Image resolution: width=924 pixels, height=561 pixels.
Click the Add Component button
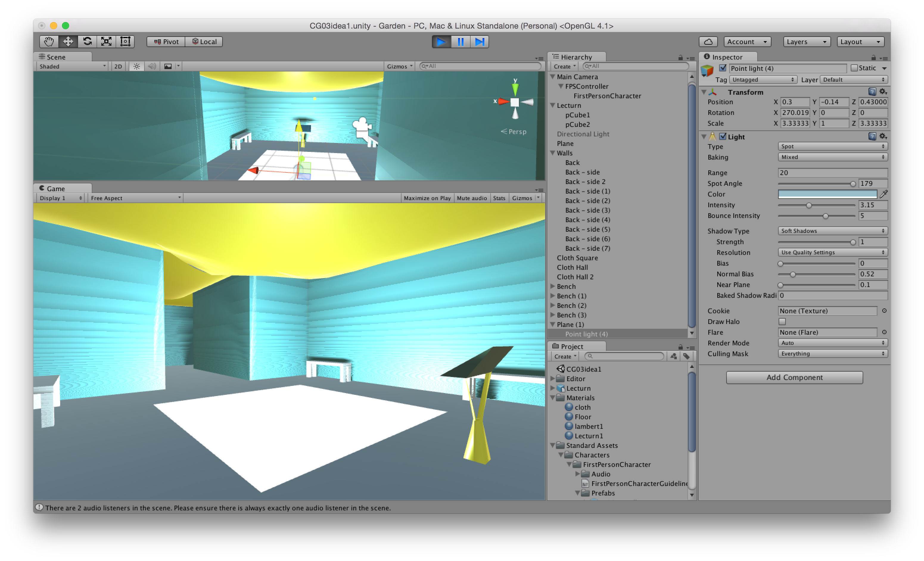[x=794, y=377]
